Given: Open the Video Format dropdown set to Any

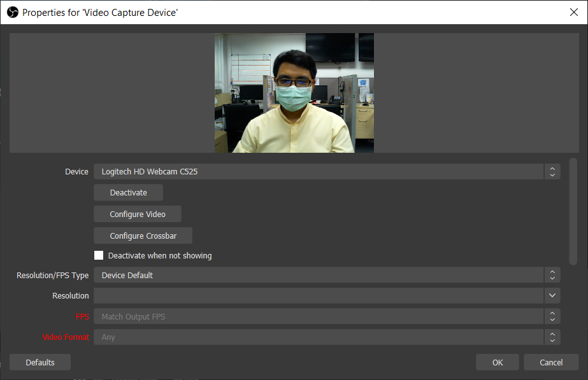Looking at the screenshot, I should click(x=319, y=337).
